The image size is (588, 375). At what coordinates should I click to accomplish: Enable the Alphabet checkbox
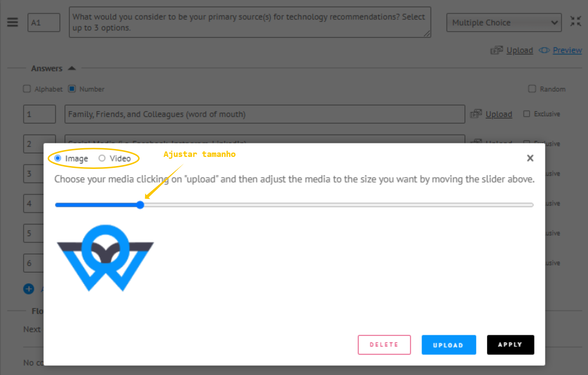tap(27, 89)
